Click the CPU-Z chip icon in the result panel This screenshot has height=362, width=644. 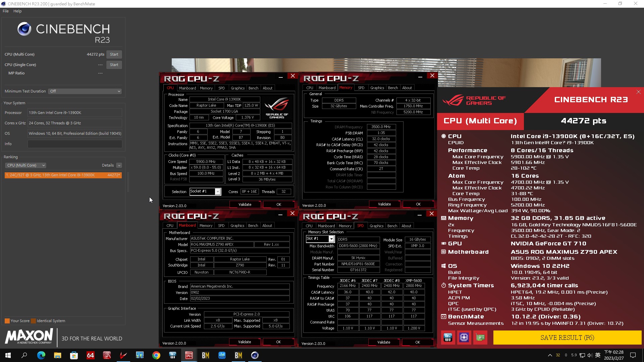[x=464, y=338]
